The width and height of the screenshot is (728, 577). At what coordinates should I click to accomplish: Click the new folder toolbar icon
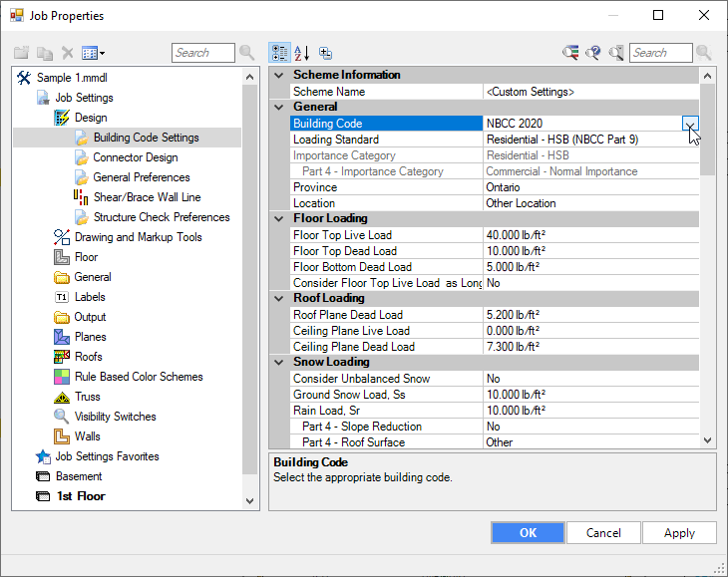coord(21,53)
